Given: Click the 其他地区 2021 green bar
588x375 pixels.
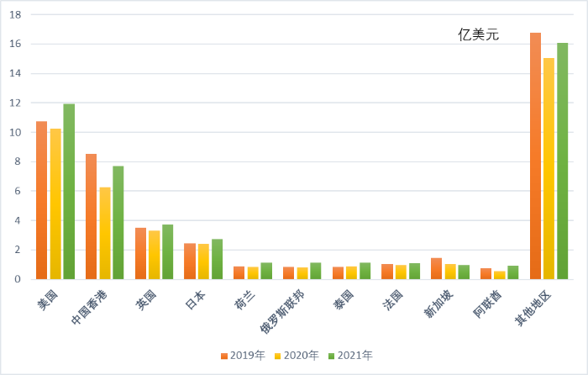Looking at the screenshot, I should (563, 161).
